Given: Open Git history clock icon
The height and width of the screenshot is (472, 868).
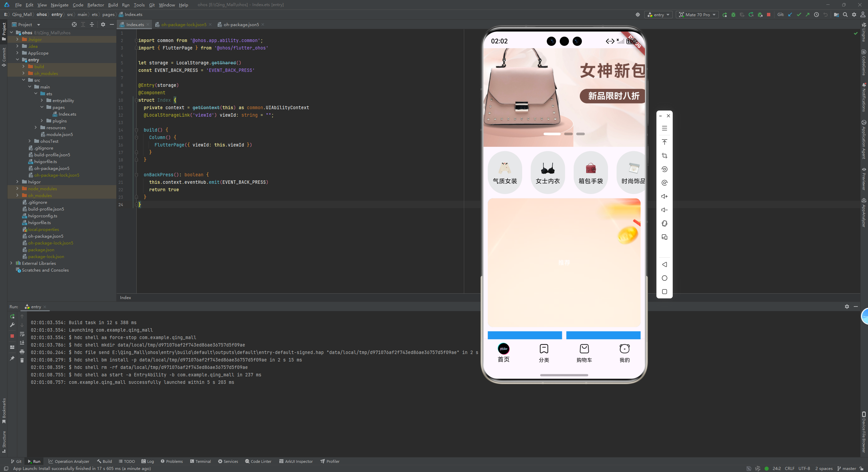Looking at the screenshot, I should pos(816,15).
